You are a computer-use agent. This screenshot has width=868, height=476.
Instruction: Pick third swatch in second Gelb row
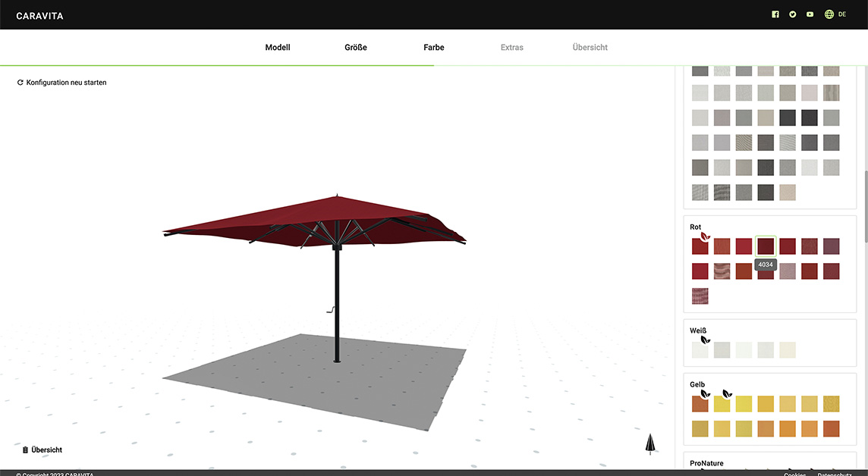point(744,428)
